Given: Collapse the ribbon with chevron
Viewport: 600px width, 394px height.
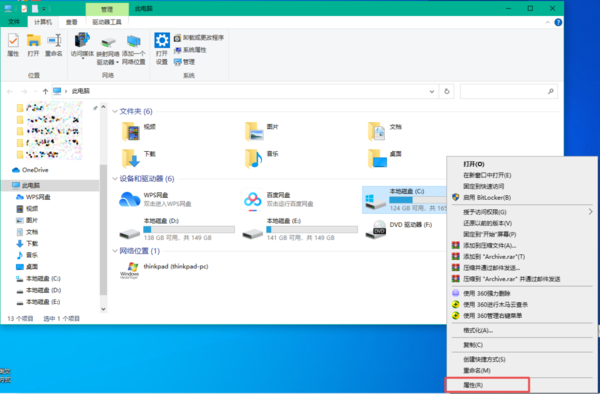Looking at the screenshot, I should click(x=547, y=22).
